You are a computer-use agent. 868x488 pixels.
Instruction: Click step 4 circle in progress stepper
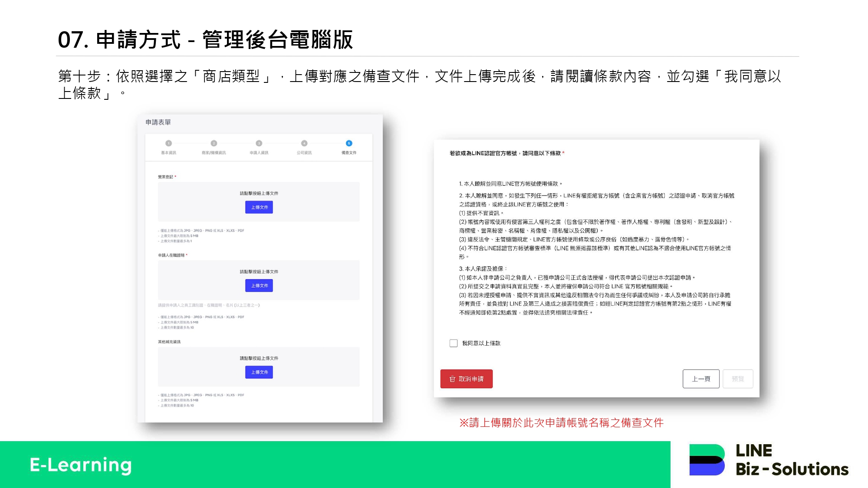click(x=304, y=143)
